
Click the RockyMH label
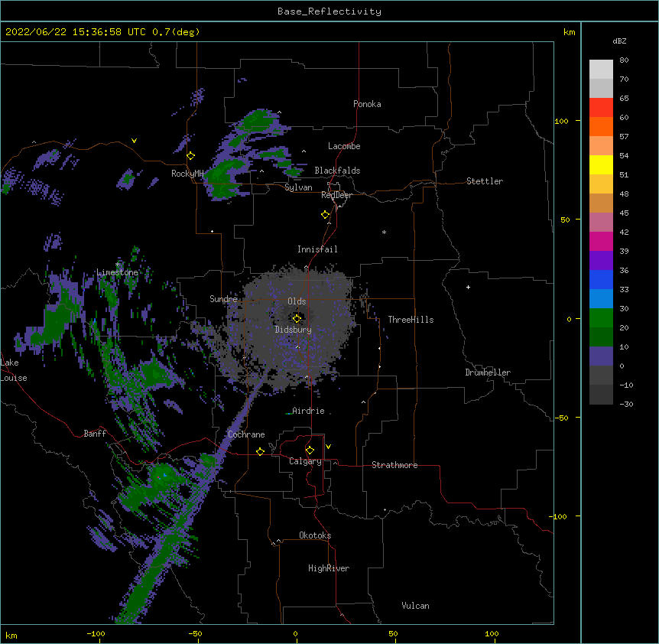(x=187, y=174)
